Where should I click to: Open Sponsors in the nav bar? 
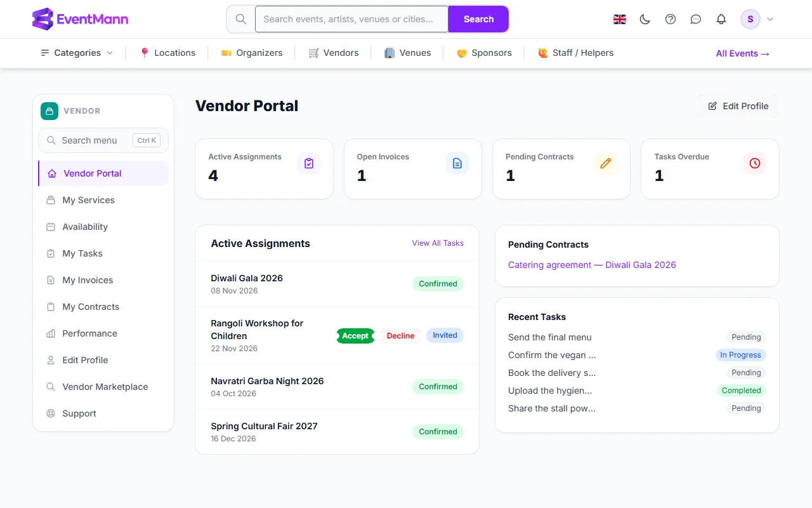click(484, 53)
